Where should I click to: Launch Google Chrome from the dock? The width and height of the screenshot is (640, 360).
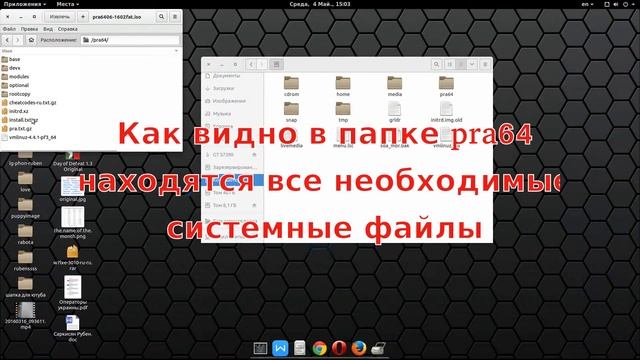(x=320, y=348)
